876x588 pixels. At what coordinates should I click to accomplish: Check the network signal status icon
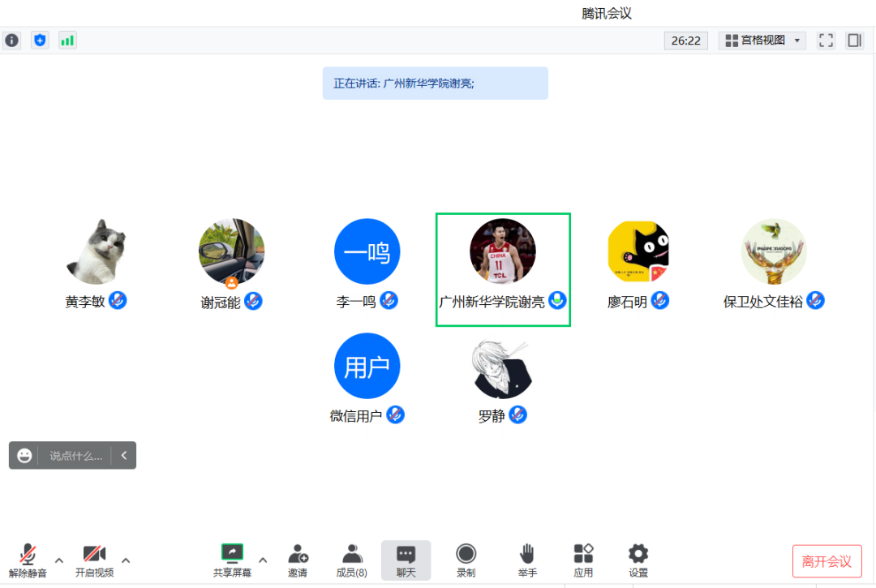67,40
